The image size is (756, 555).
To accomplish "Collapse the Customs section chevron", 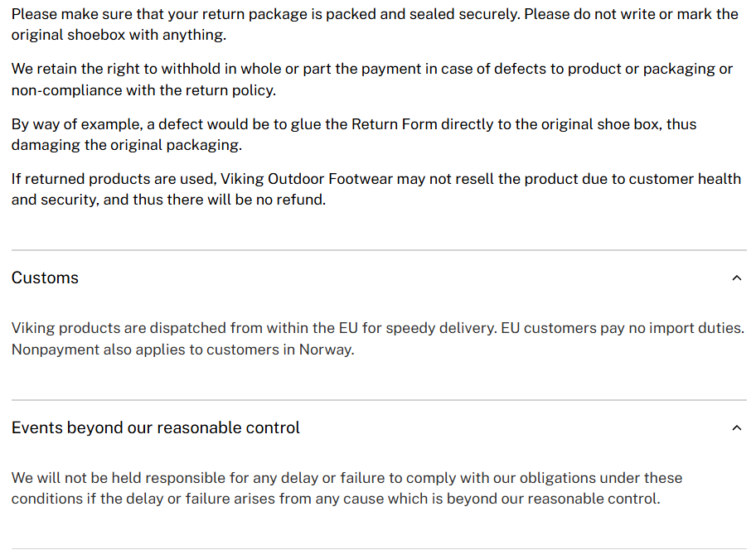I will click(736, 278).
